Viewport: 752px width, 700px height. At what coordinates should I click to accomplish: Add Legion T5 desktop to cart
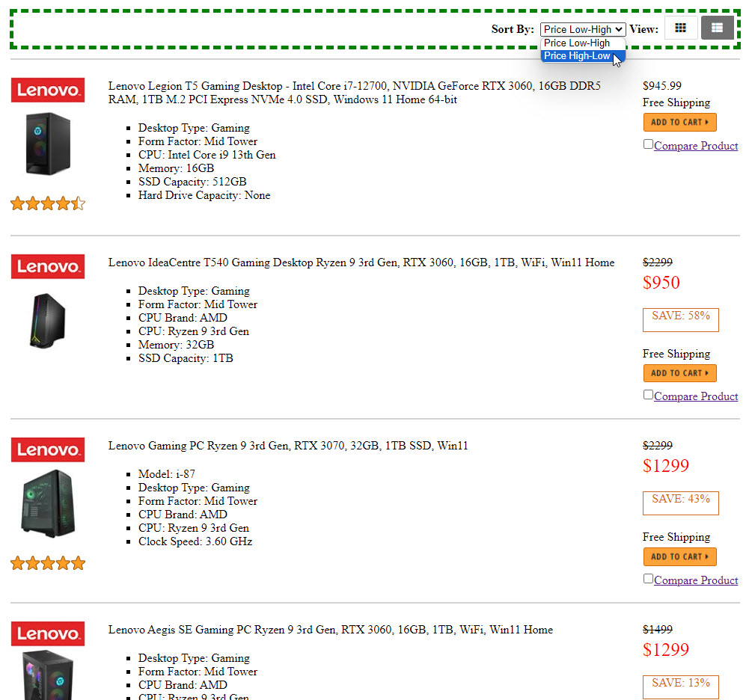click(x=679, y=123)
